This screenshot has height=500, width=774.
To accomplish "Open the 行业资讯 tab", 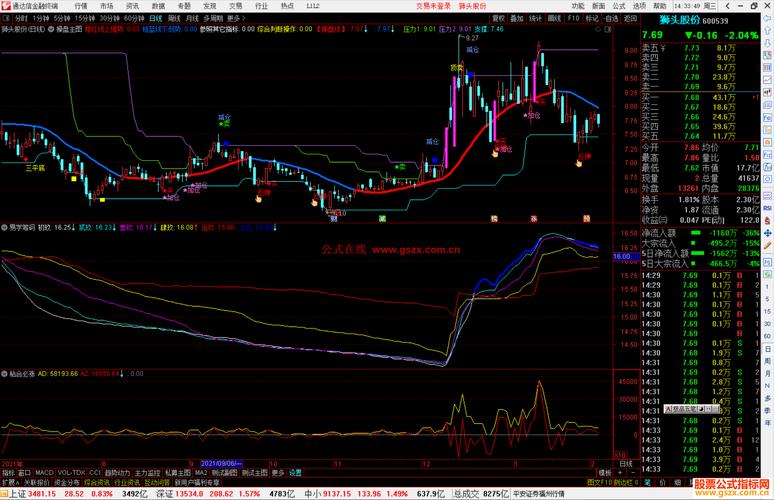I will tap(127, 482).
